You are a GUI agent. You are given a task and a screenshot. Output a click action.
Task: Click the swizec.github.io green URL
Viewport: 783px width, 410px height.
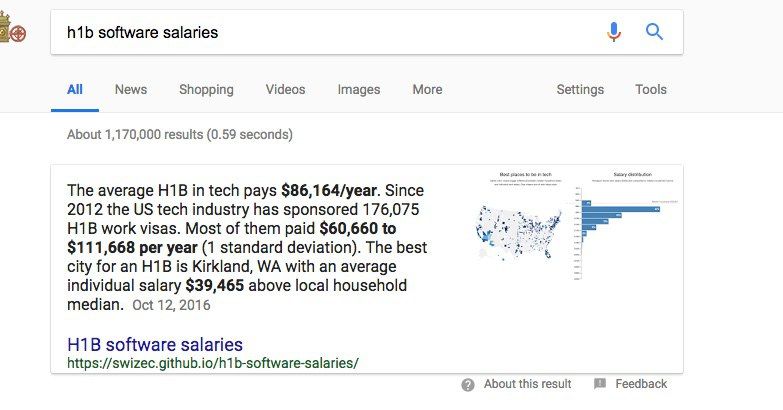(212, 362)
